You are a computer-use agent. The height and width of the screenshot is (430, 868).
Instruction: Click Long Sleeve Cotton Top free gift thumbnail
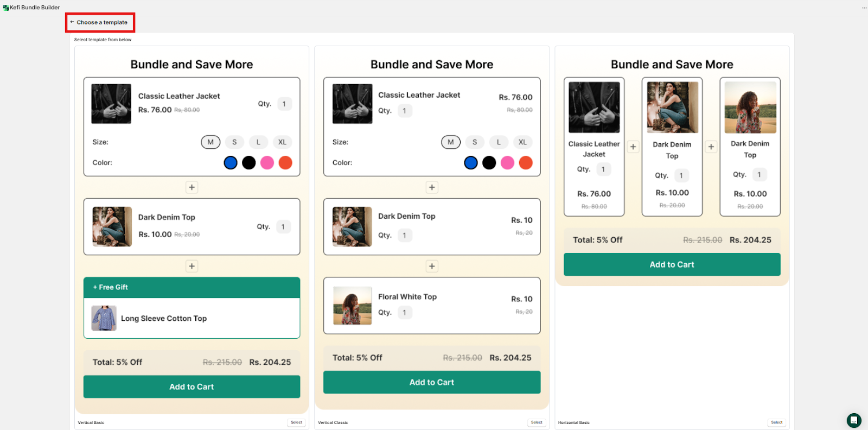click(x=104, y=318)
